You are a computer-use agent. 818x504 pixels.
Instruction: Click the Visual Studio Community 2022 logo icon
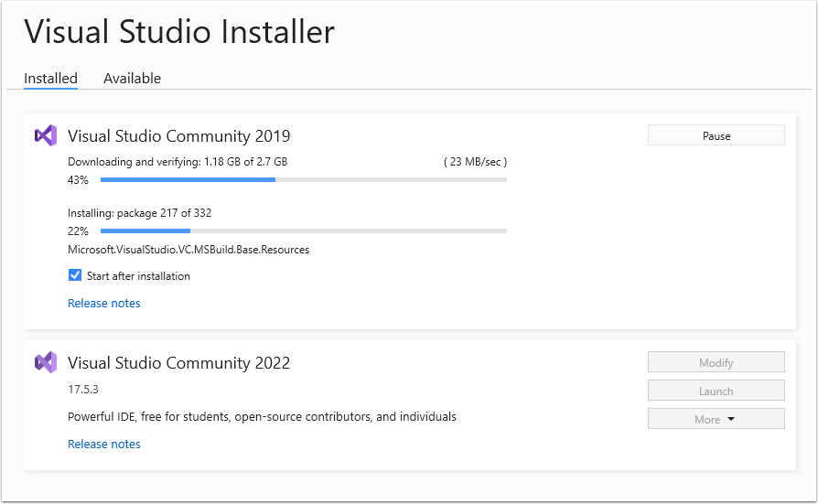[46, 362]
